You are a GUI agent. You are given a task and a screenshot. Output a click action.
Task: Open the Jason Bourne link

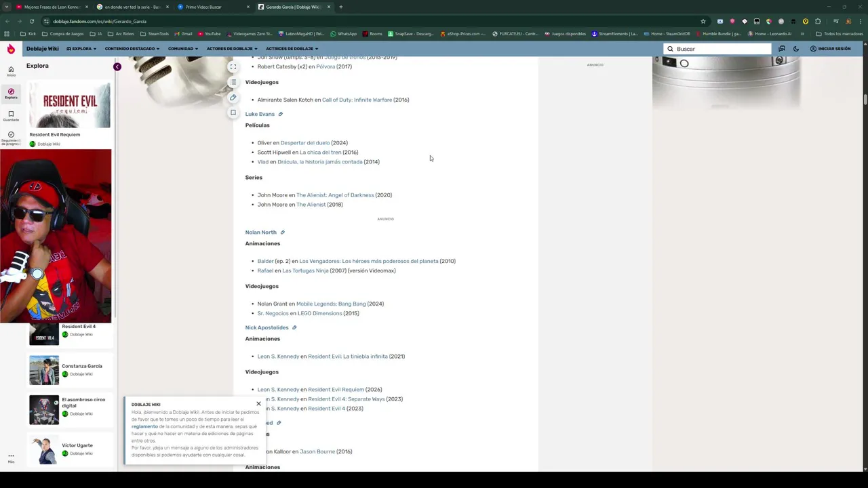coord(317,451)
